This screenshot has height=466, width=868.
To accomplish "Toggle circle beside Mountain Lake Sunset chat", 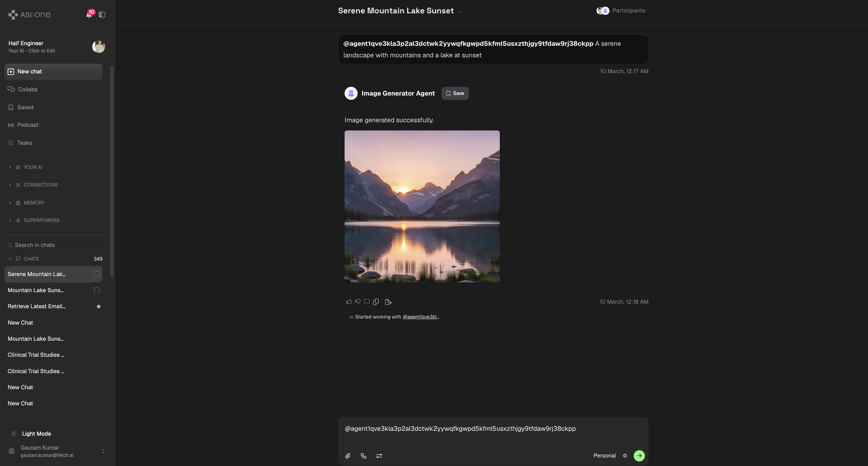I will pos(97,290).
